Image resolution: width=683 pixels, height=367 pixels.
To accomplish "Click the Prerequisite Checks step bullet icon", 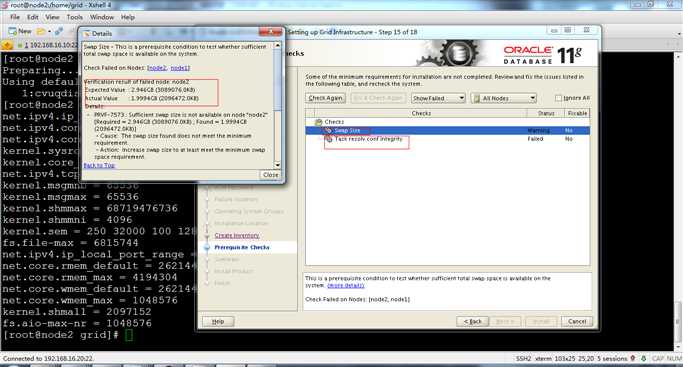I will 207,247.
